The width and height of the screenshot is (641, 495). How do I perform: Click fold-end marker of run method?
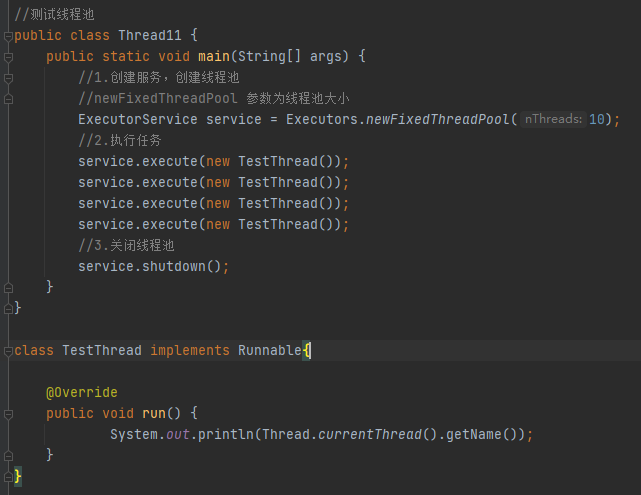(x=8, y=455)
